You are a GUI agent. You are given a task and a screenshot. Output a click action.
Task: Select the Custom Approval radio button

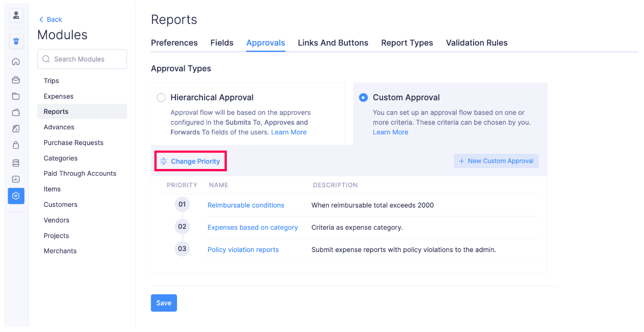click(363, 97)
